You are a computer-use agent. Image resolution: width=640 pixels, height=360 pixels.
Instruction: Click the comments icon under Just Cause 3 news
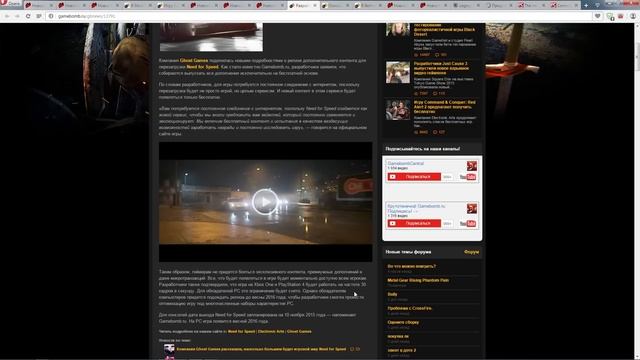(x=435, y=93)
